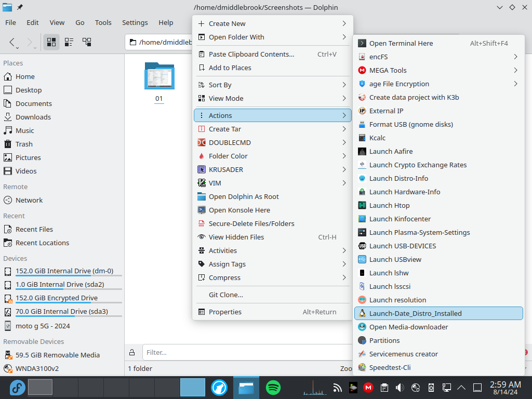Click the lock icon beside Filter field
The width and height of the screenshot is (532, 399).
[132, 353]
